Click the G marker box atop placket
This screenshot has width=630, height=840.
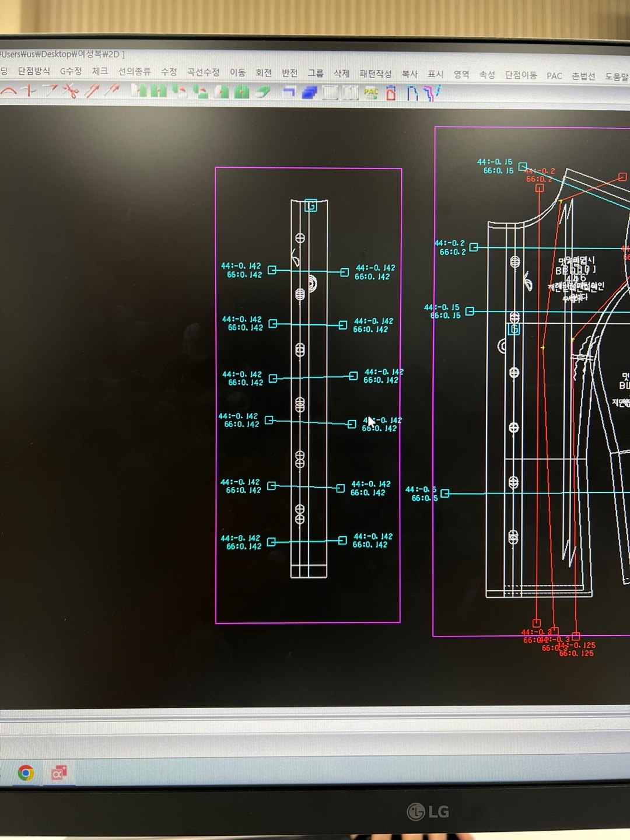[311, 205]
